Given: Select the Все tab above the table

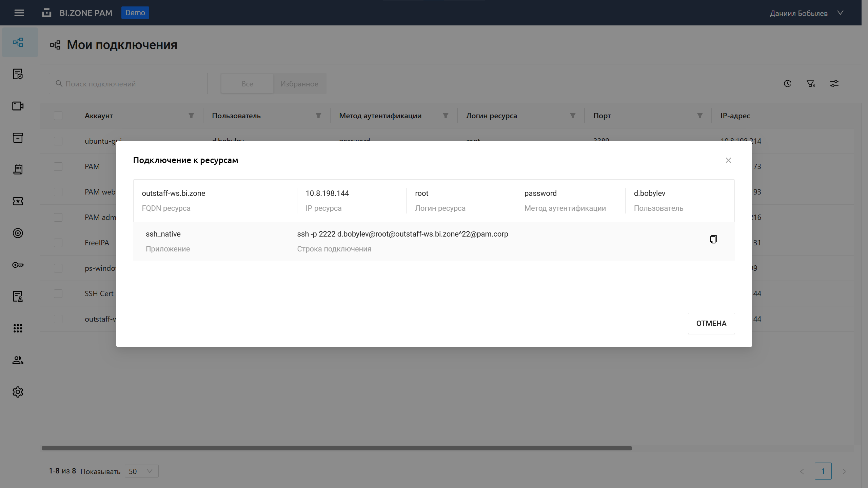Looking at the screenshot, I should point(247,83).
